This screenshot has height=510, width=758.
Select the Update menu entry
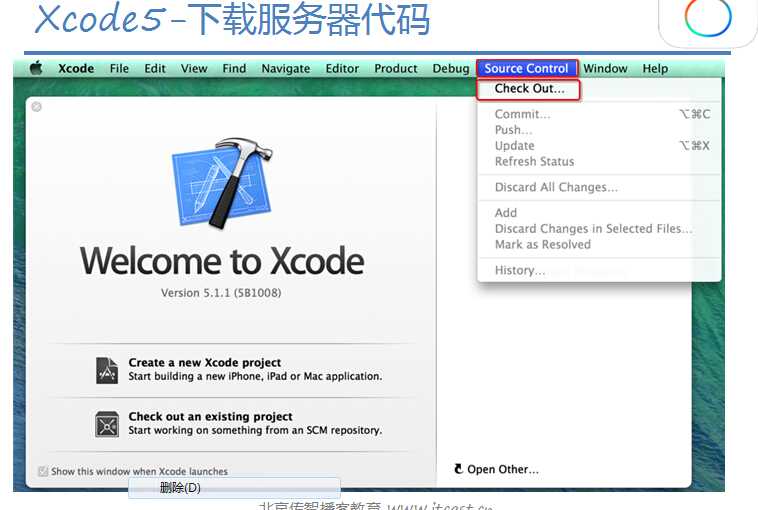(599, 146)
